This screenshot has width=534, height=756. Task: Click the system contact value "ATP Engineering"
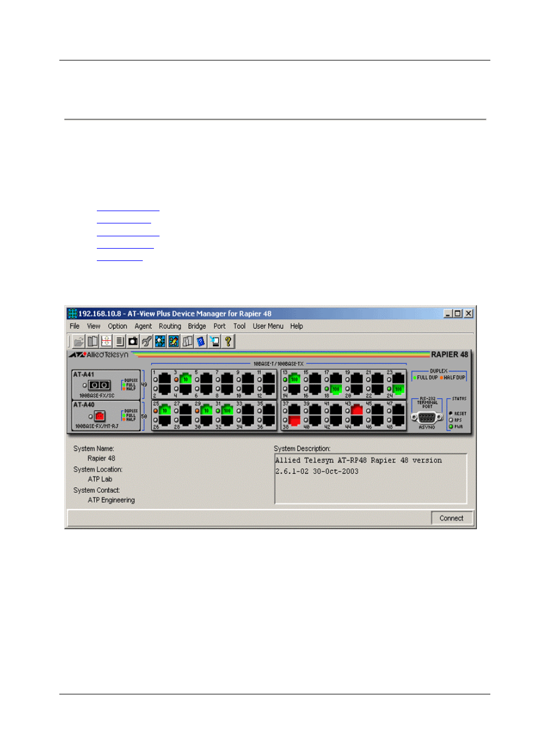111,500
